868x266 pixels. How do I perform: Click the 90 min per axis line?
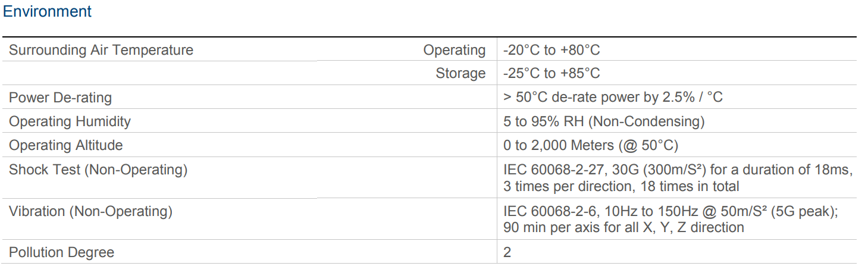(623, 227)
